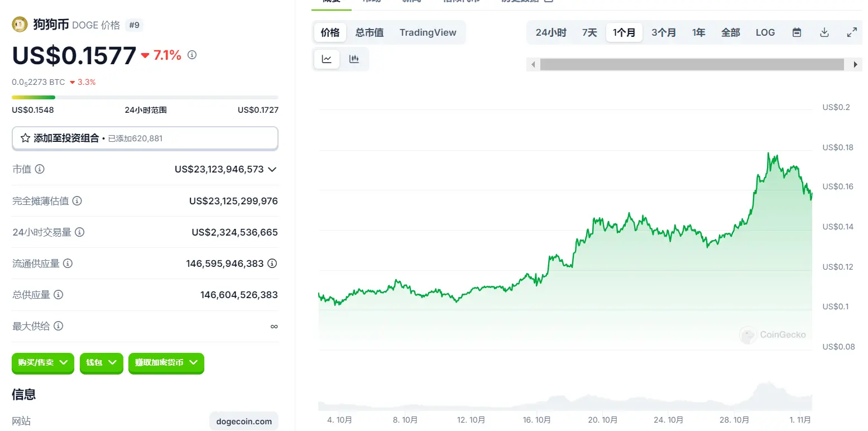Select the 7天 time range
Image resolution: width=868 pixels, height=431 pixels.
(589, 32)
